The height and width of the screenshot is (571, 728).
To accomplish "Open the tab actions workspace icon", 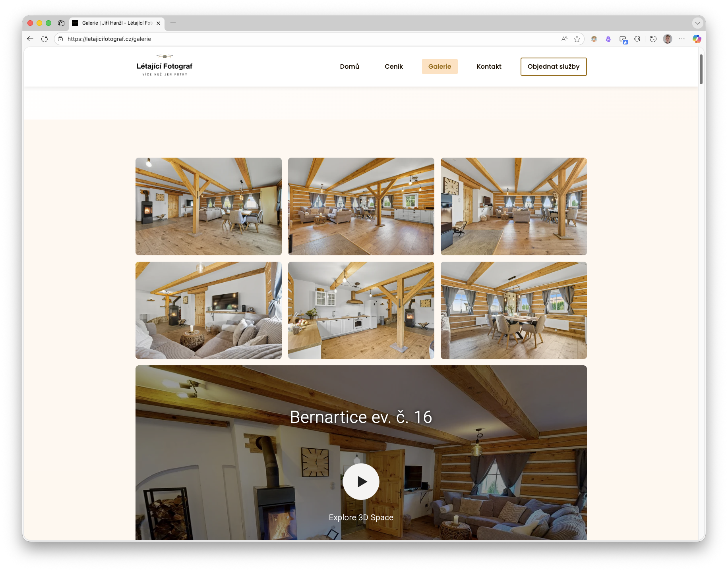I will [61, 23].
